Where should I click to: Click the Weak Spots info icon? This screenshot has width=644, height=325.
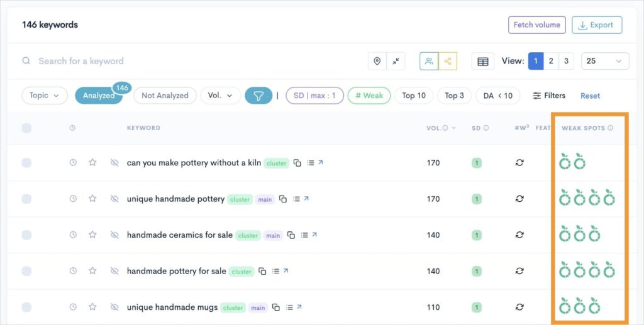(x=610, y=128)
